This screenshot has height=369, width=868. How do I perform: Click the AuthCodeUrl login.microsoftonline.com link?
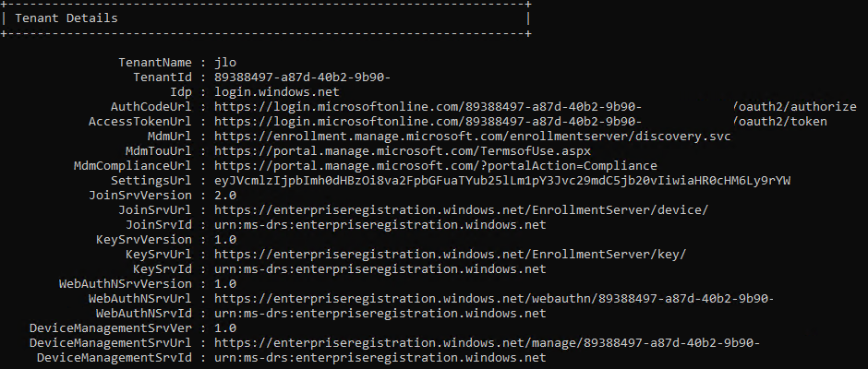tap(536, 107)
